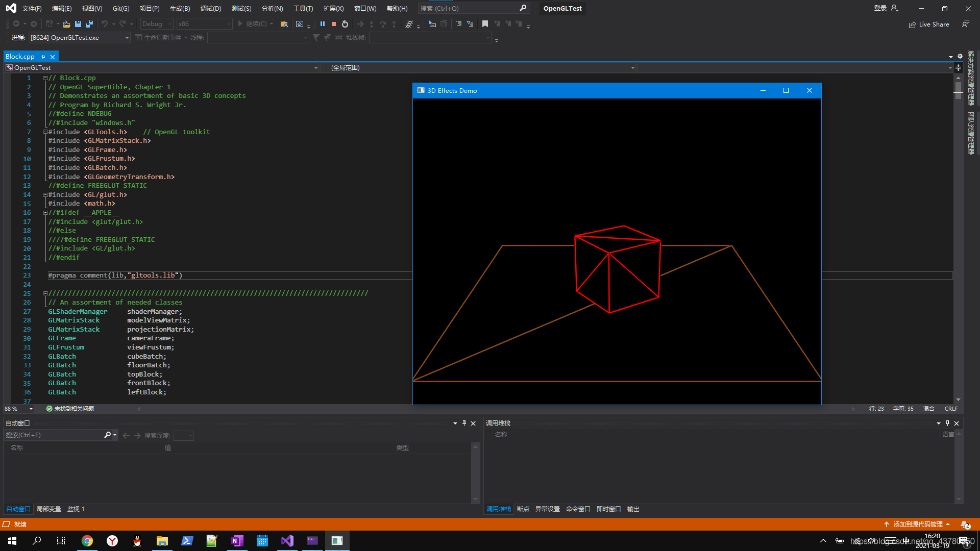Click the Save All icon
The height and width of the screenshot is (551, 980).
pos(89,24)
